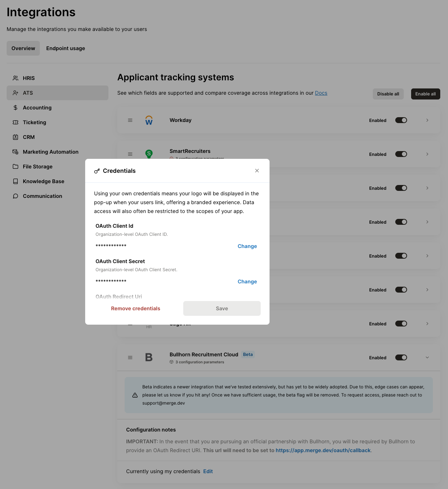Click the Marketing Automation icon
Screen dimensions: 448x489
pyautogui.click(x=15, y=151)
